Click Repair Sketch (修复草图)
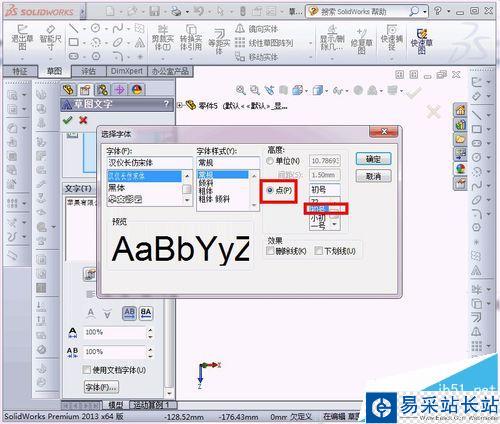This screenshot has width=500, height=424. [361, 41]
